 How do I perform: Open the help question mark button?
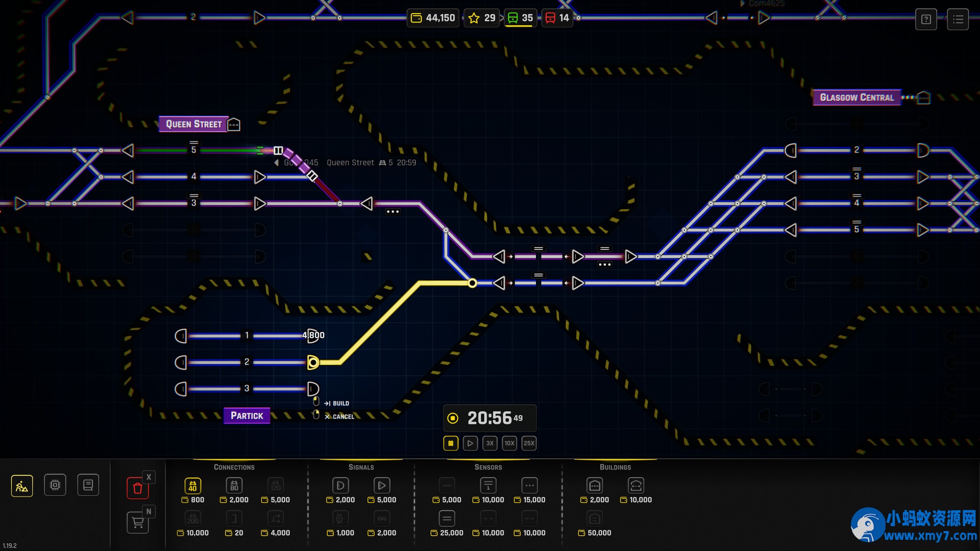click(926, 19)
